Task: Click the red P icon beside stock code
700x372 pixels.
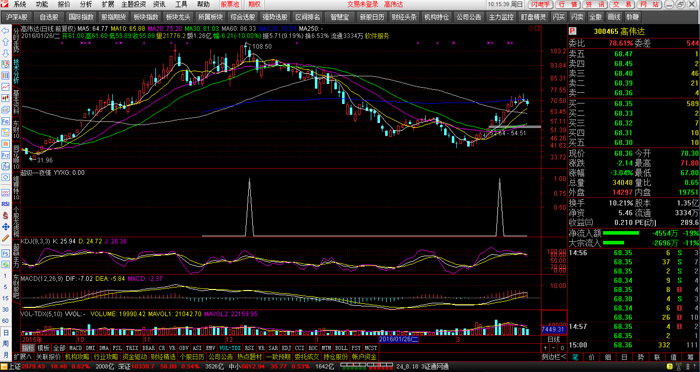Action: pos(572,32)
